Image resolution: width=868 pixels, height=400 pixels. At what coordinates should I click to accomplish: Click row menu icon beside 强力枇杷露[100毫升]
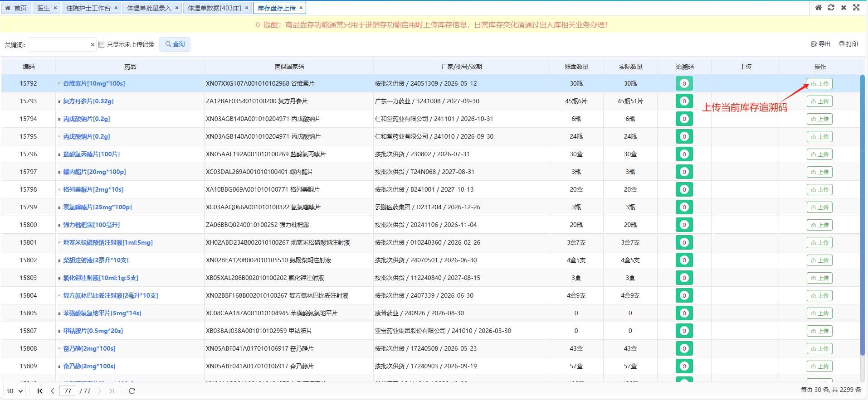[59, 225]
